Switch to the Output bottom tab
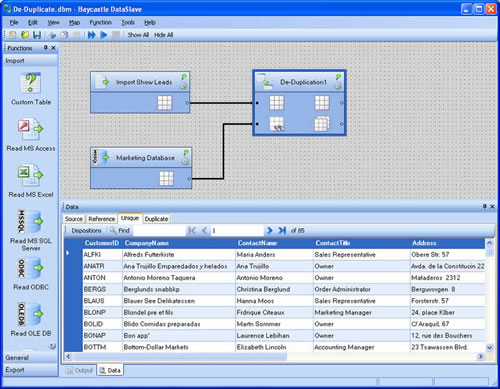 80,370
